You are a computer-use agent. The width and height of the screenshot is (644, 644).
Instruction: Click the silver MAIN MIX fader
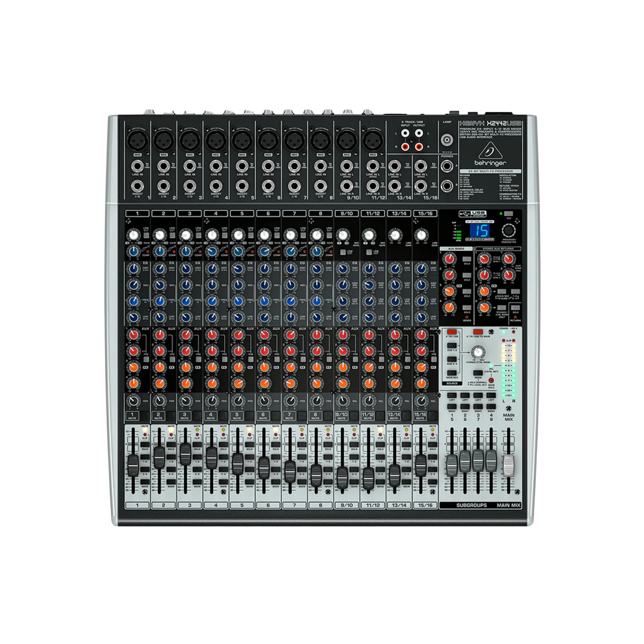(509, 466)
